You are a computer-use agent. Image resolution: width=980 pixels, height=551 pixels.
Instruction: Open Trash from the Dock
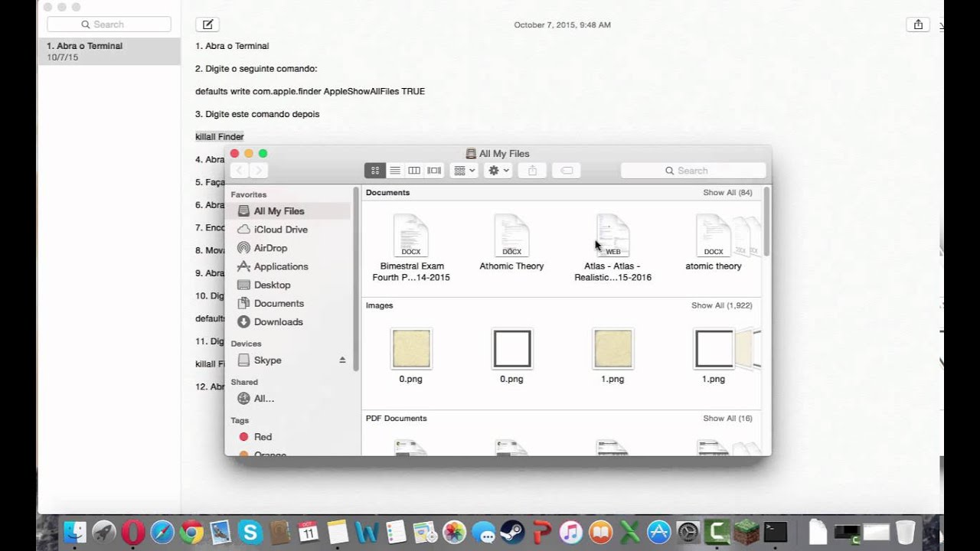click(905, 532)
